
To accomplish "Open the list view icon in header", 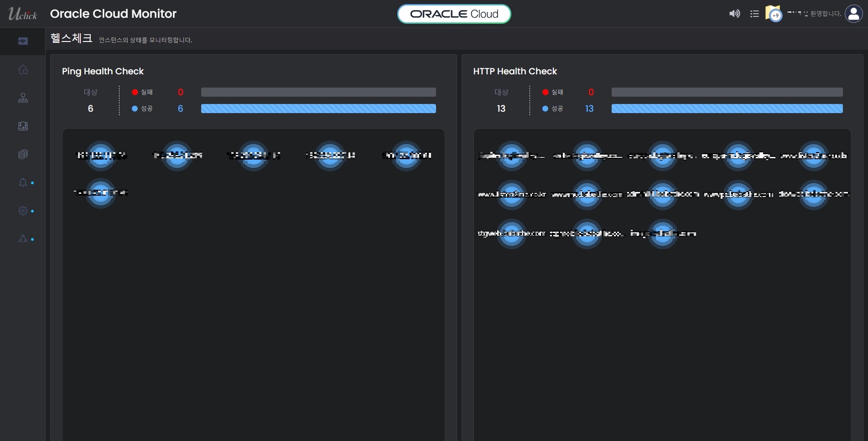I will pos(754,14).
